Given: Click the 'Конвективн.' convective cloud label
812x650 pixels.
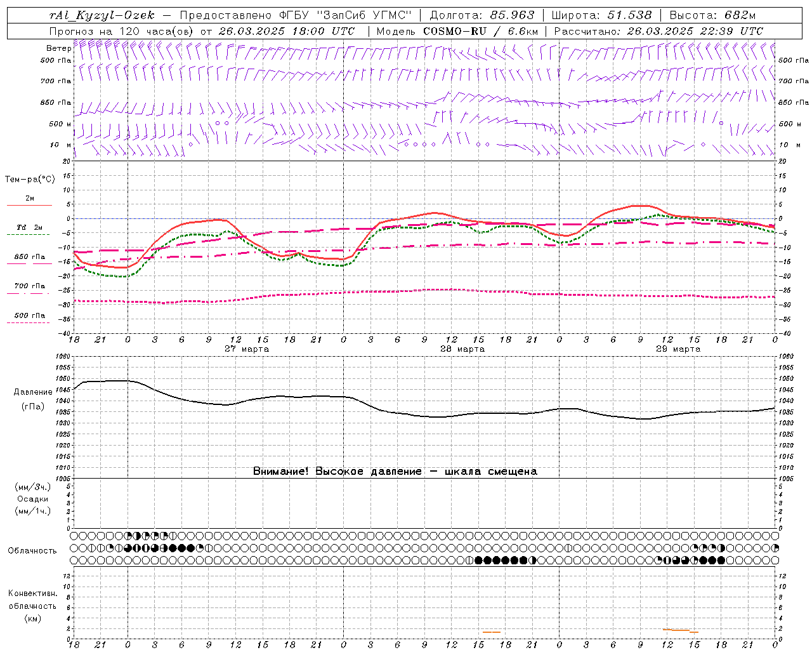Looking at the screenshot, I should pos(32,594).
